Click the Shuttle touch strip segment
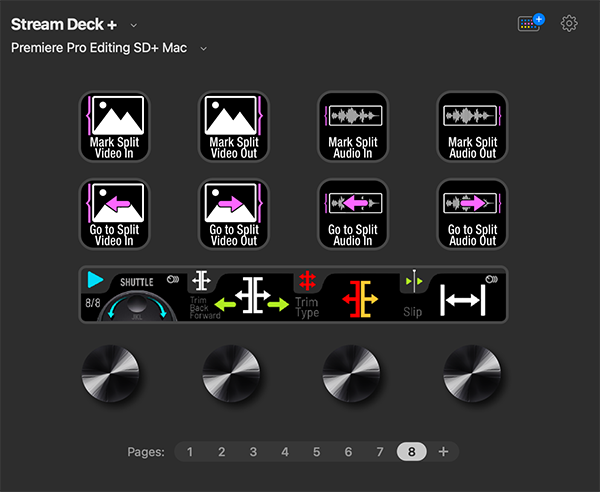600x492 pixels. 134,295
